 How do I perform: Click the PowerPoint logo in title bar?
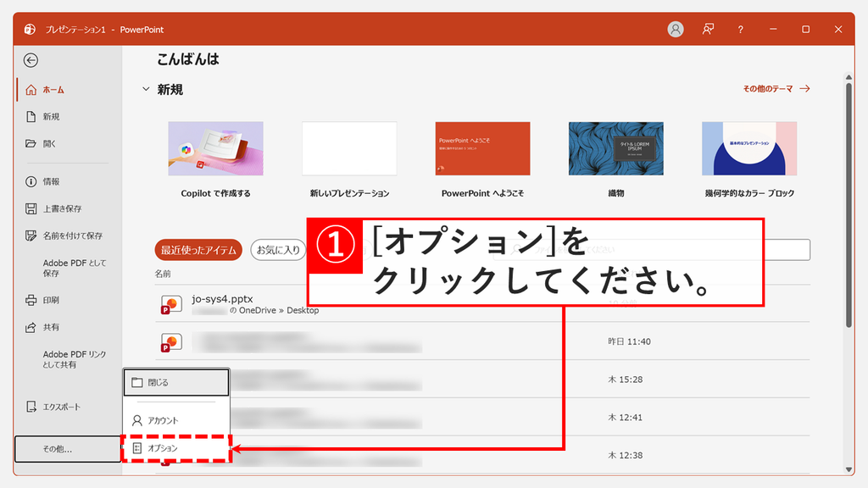coord(30,30)
